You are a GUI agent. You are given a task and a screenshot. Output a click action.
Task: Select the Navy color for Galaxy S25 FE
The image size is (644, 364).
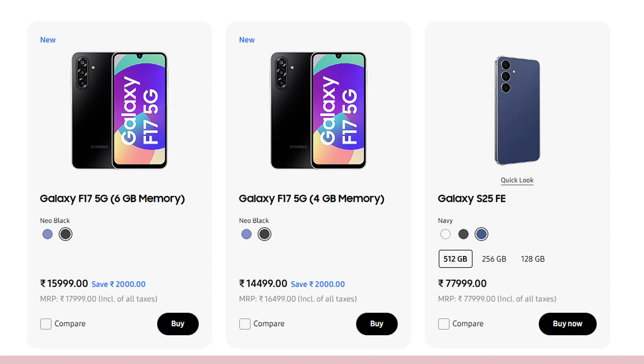[481, 235]
